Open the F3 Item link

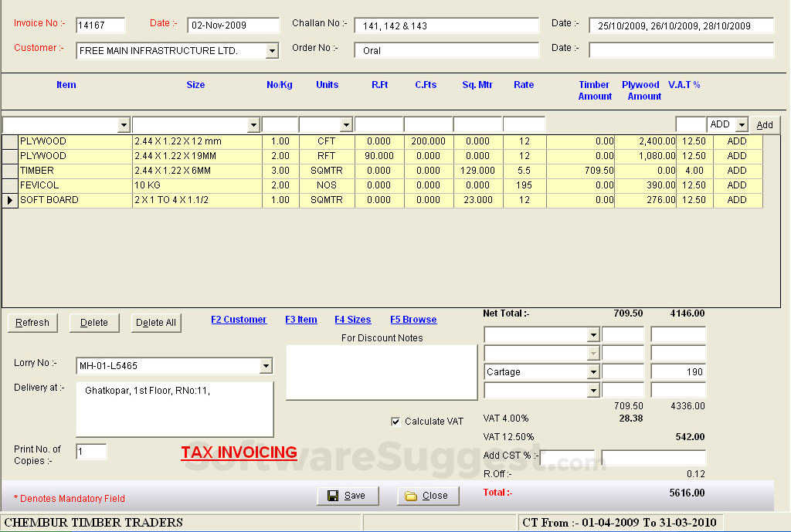(x=301, y=320)
